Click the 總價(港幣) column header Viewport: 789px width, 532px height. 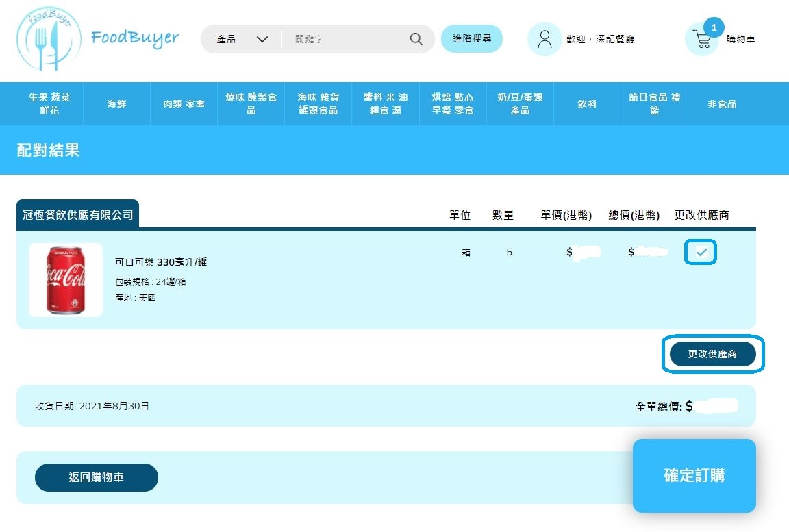click(634, 215)
